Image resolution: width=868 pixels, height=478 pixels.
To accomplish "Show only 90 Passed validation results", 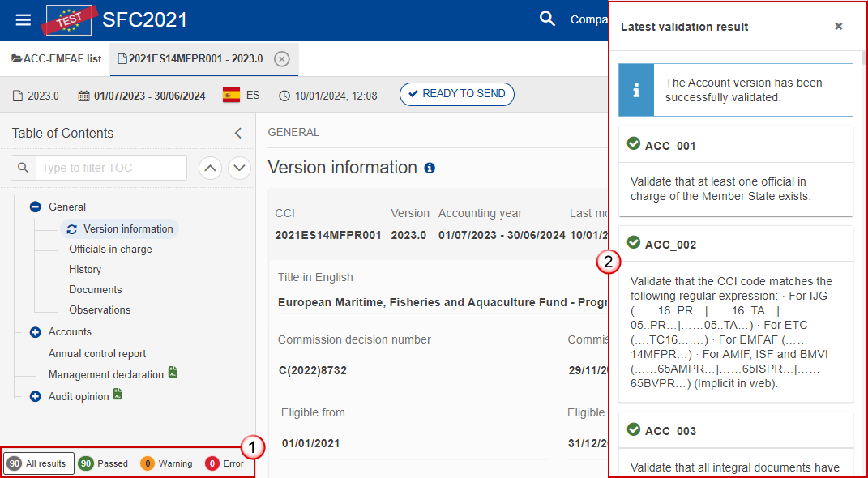I will [103, 463].
